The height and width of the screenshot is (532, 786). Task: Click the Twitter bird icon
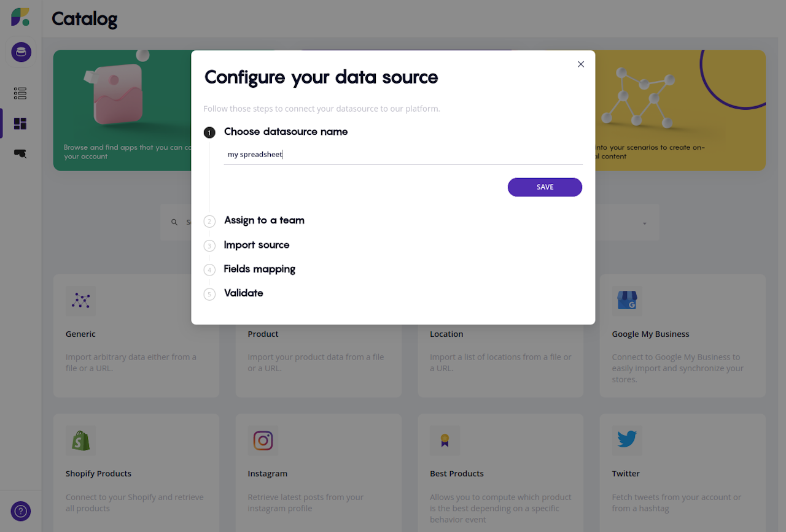[626, 440]
